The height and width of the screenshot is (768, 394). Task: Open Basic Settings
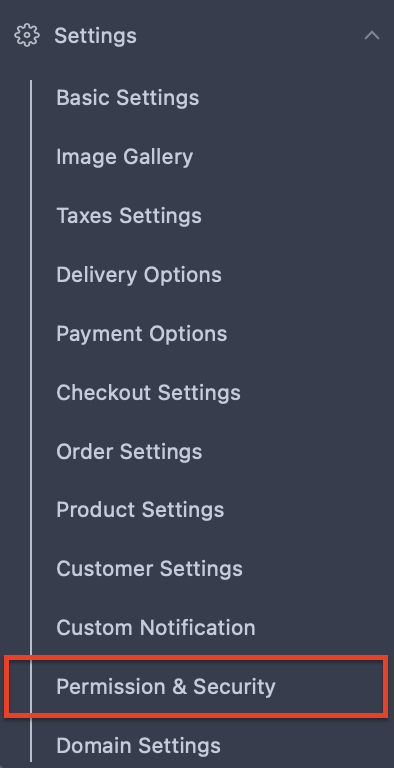[x=127, y=98]
